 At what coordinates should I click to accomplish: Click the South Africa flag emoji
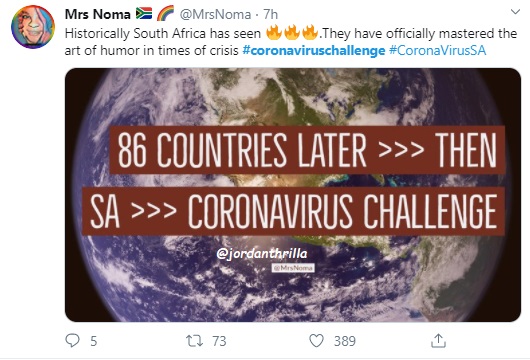tap(144, 14)
